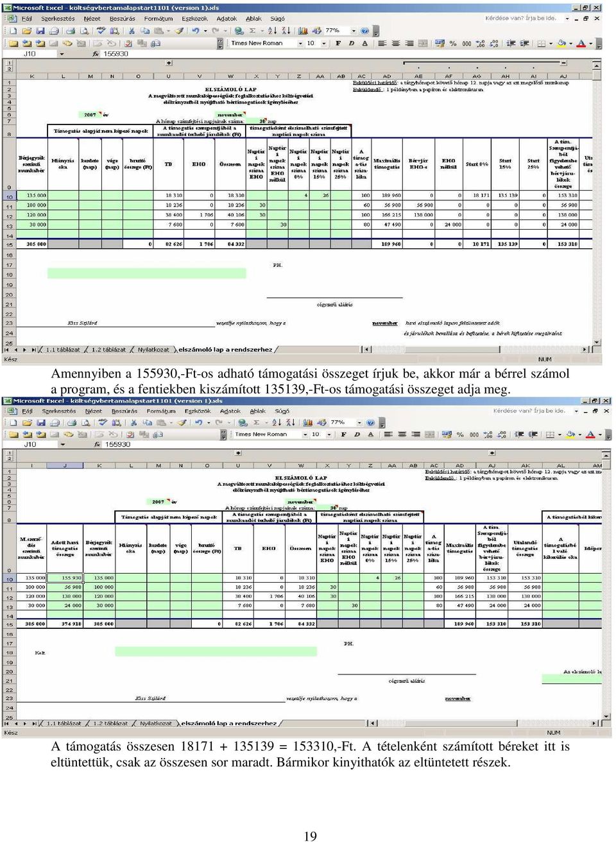Click Fill Color bucket in lower Excel window
The width and height of the screenshot is (616, 842).
570,434
